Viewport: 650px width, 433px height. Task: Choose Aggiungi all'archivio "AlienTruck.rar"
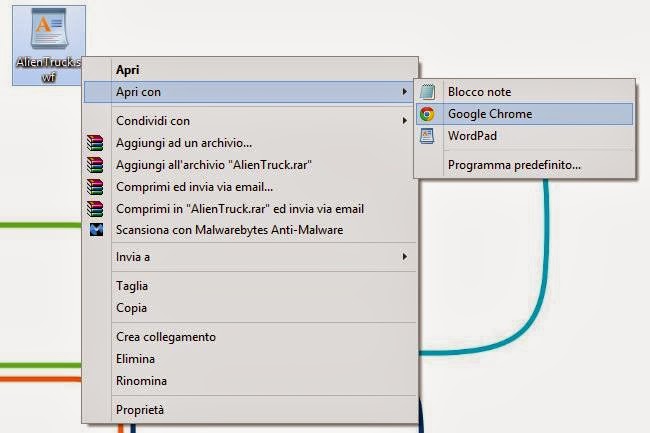pyautogui.click(x=250, y=165)
